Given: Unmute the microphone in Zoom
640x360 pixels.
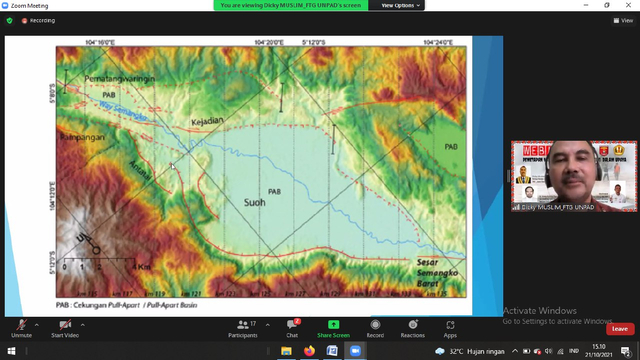Looking at the screenshot, I should point(21,329).
